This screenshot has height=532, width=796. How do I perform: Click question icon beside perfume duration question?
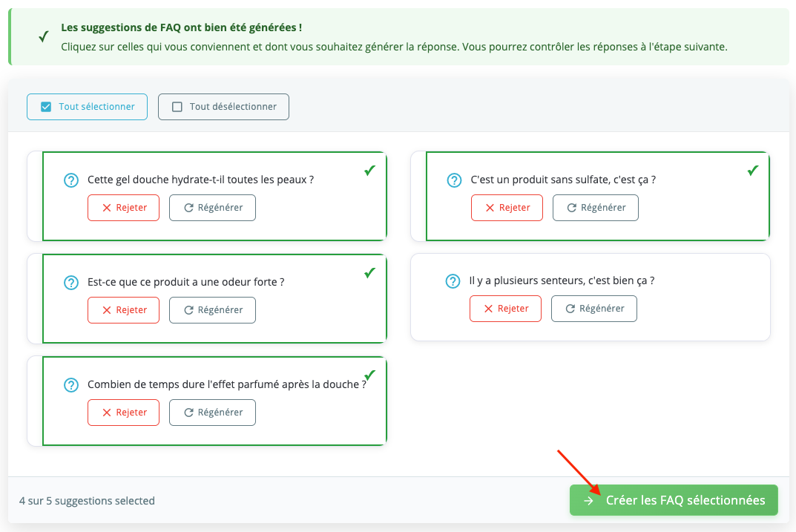click(71, 384)
